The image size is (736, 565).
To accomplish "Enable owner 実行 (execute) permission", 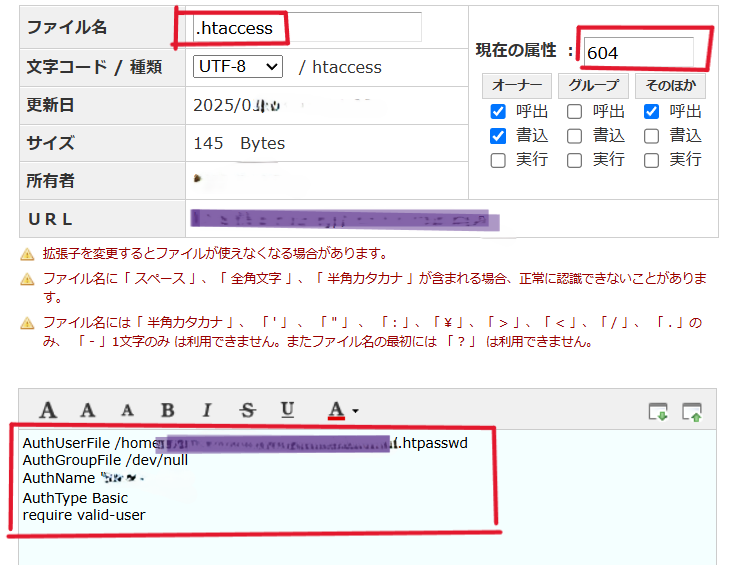I will coord(498,160).
